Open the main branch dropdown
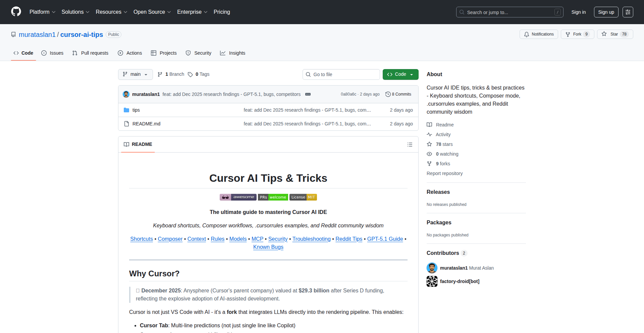The image size is (644, 333). [135, 74]
